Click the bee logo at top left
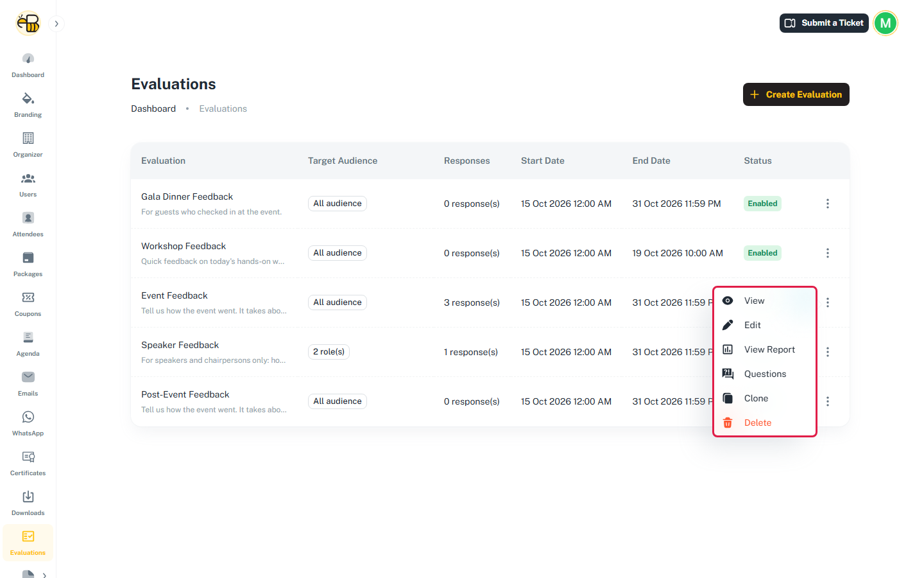The image size is (924, 578). click(x=28, y=23)
